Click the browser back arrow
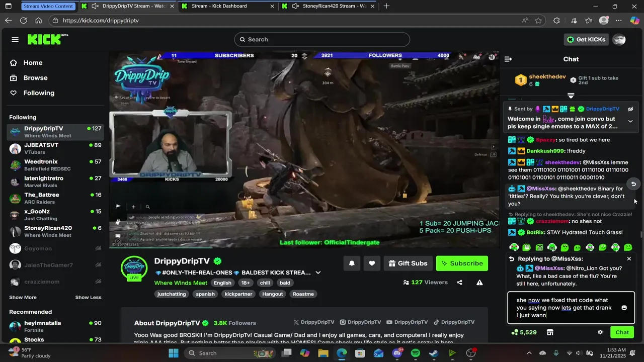This screenshot has height=362, width=644. (x=8, y=21)
